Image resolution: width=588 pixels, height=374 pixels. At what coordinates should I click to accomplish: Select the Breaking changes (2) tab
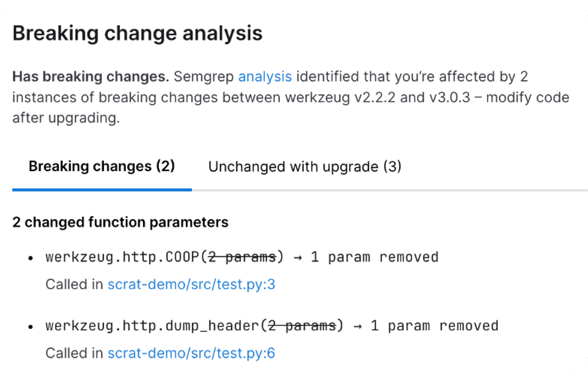102,166
